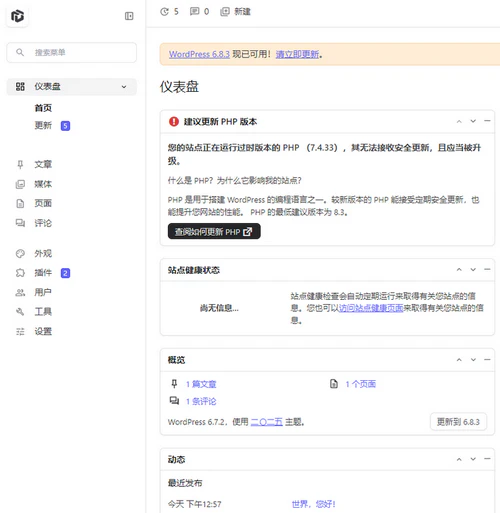Toggle collapse of 概览 panel

[487, 359]
